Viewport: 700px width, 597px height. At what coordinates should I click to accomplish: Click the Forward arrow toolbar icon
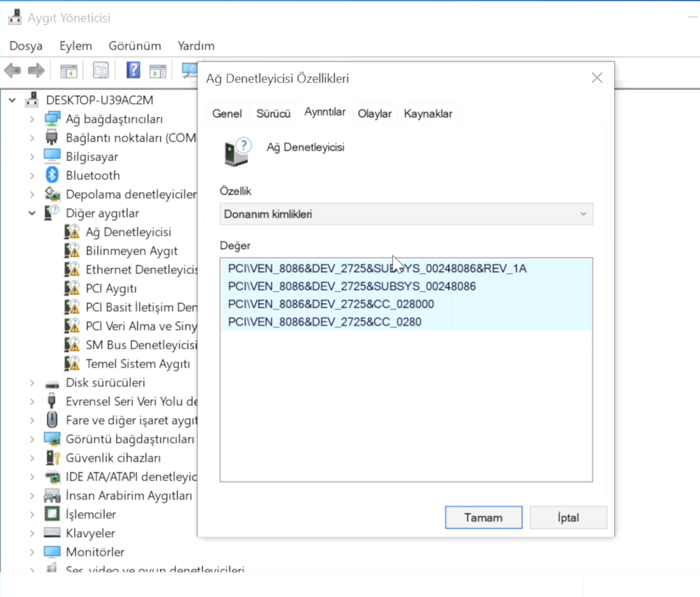(x=36, y=70)
